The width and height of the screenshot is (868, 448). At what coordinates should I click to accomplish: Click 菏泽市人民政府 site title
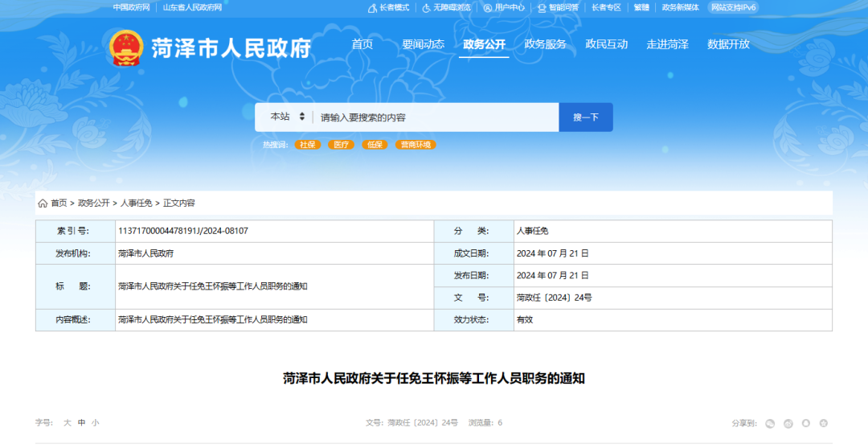tap(231, 49)
